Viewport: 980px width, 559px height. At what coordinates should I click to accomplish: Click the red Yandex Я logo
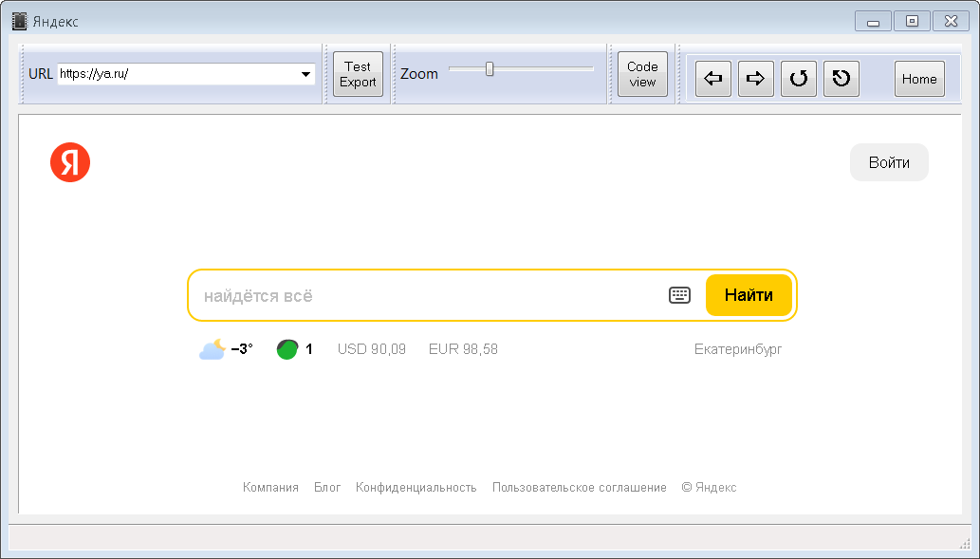(x=70, y=162)
